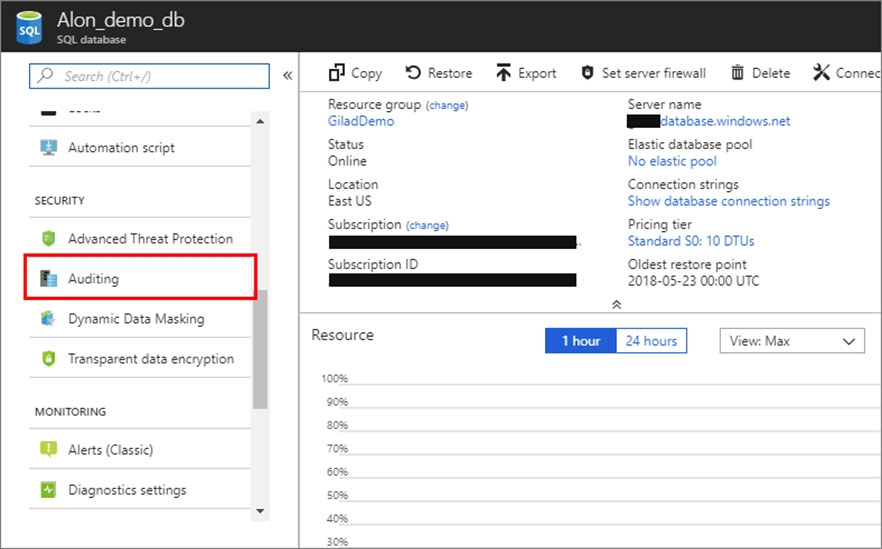Image resolution: width=882 pixels, height=549 pixels.
Task: Collapse the essentials section with up chevrons
Action: pyautogui.click(x=616, y=304)
